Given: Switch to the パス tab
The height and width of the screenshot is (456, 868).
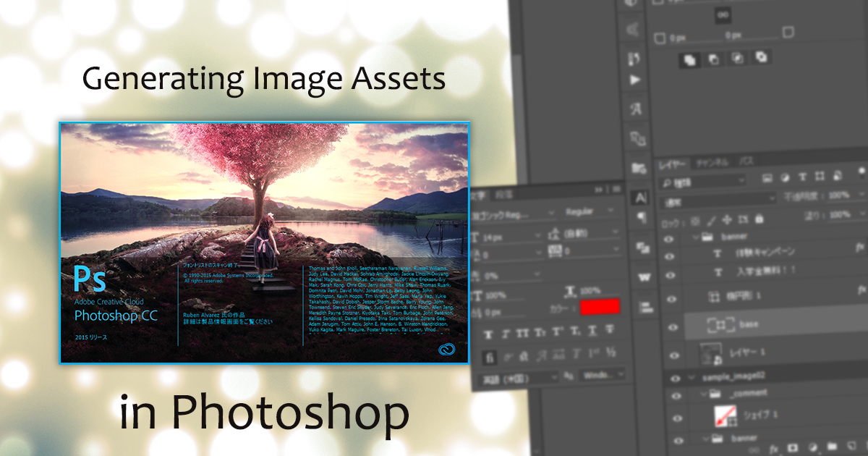Looking at the screenshot, I should 746,161.
